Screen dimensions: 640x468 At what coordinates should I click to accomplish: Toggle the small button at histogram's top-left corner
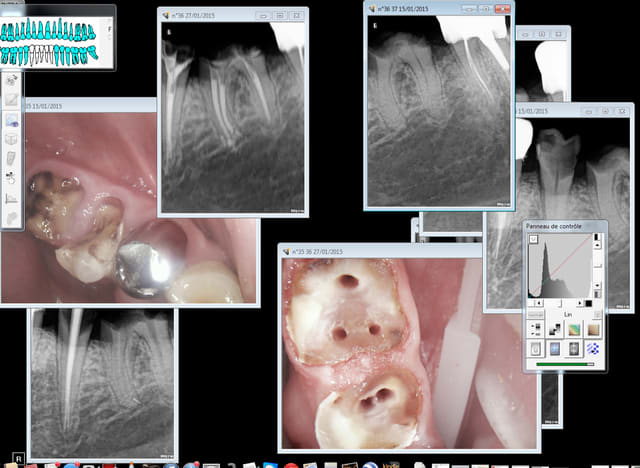532,239
